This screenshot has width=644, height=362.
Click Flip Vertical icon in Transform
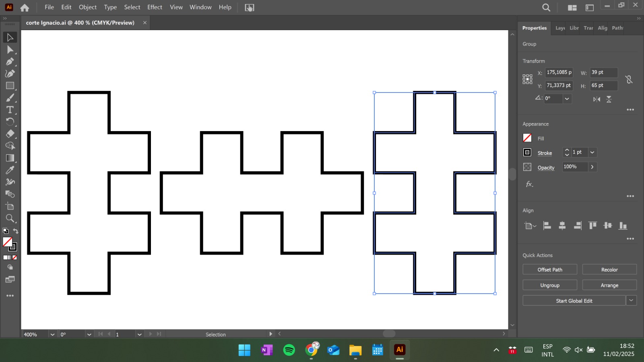609,99
